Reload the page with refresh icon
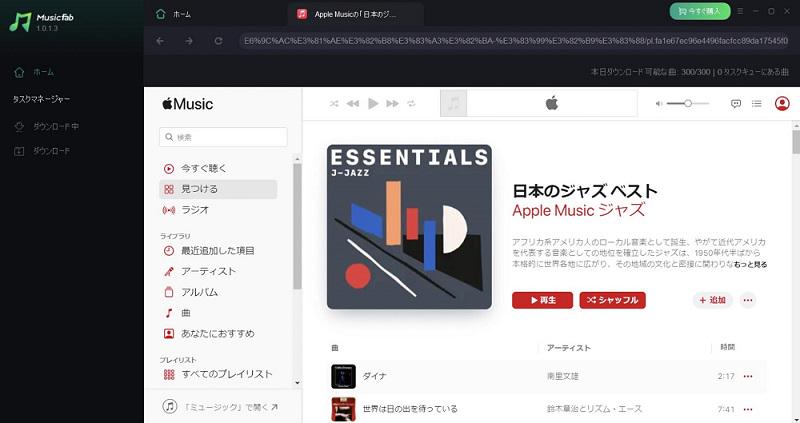 pyautogui.click(x=218, y=41)
